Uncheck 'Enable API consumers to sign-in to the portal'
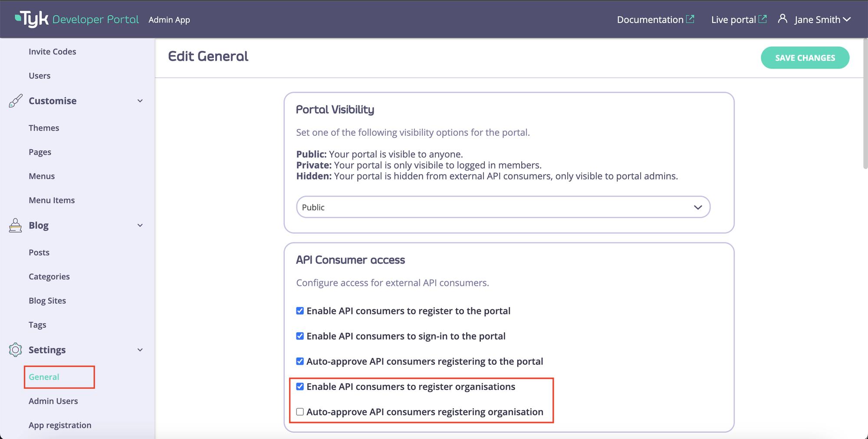868x439 pixels. (299, 336)
